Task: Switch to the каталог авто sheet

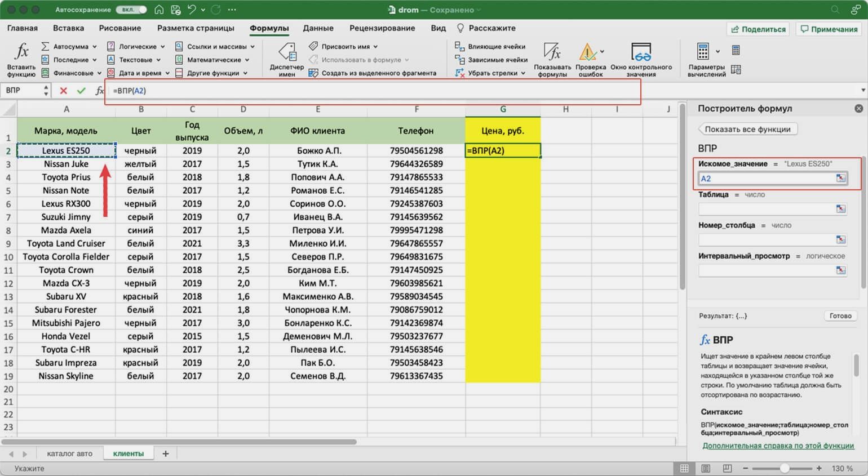Action: point(69,453)
